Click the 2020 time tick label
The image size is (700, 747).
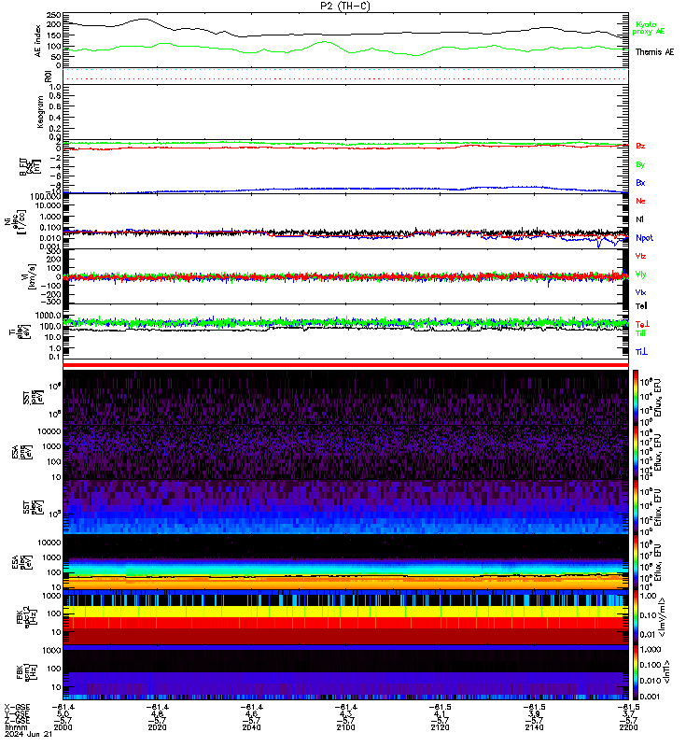[157, 727]
